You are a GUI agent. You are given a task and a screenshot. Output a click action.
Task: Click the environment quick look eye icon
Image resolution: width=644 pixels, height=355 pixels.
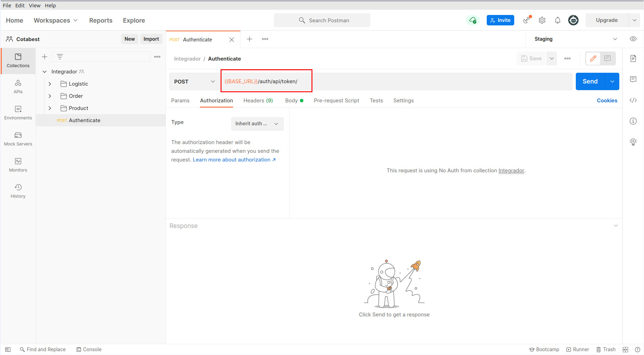pos(633,39)
